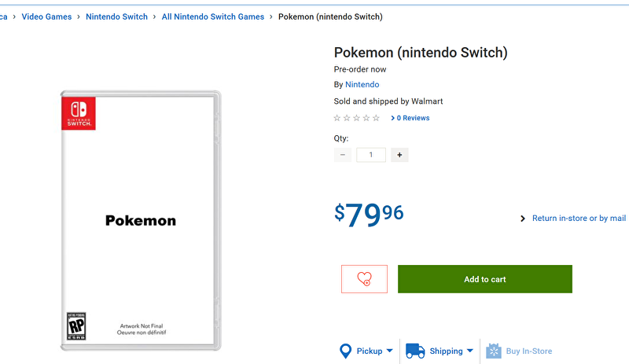Open the 0 Reviews link
629x364 pixels.
coord(410,118)
